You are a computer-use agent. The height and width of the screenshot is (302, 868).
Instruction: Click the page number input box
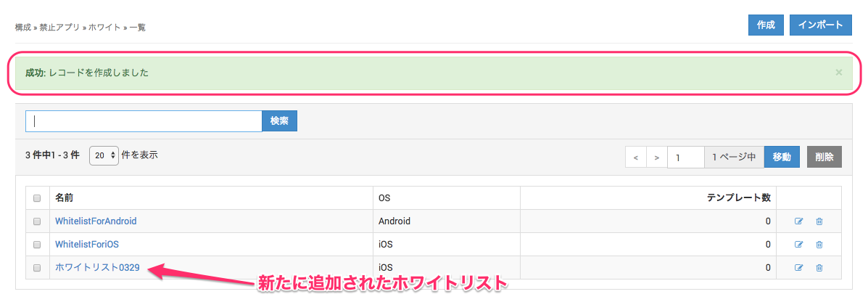click(x=685, y=157)
